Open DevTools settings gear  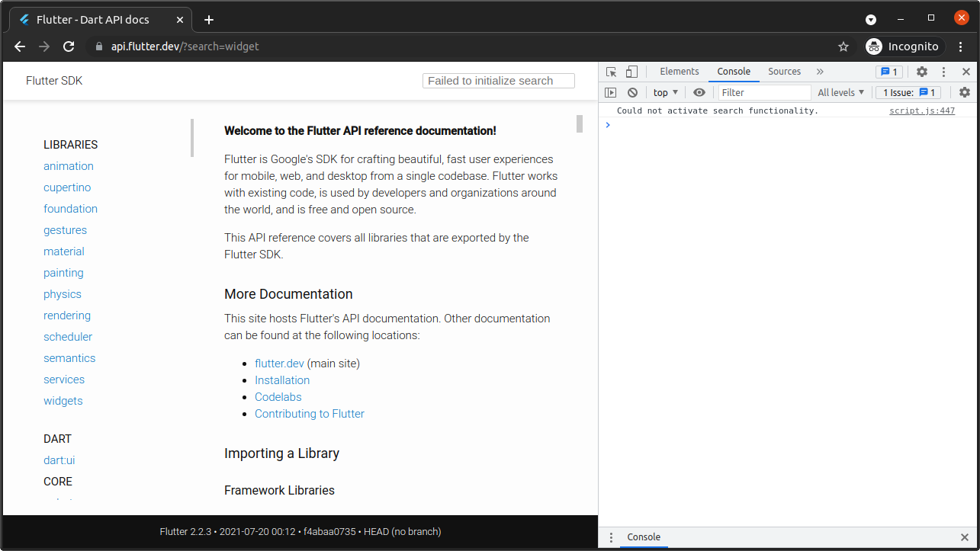tap(922, 71)
